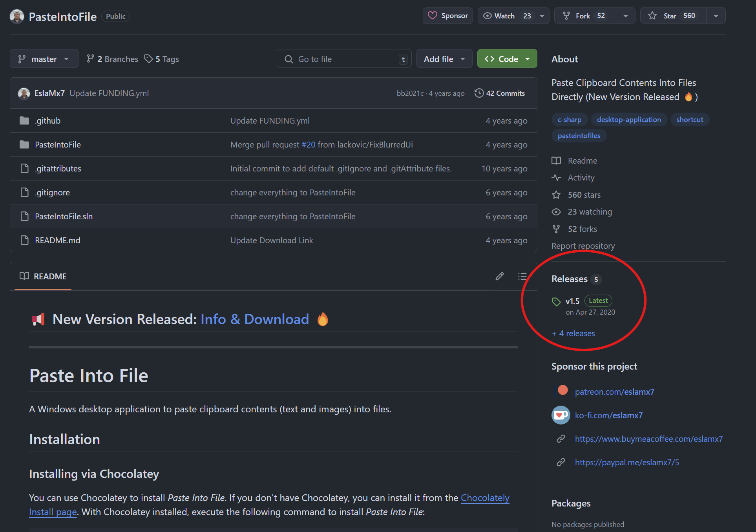Click the Ko-fi cup logo icon
The image size is (756, 532).
point(561,415)
